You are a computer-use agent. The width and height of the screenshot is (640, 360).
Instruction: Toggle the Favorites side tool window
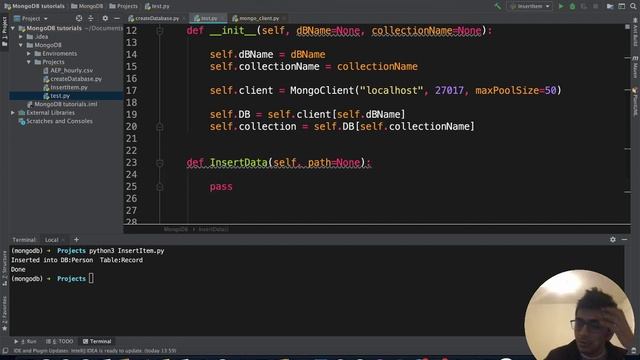coord(4,313)
